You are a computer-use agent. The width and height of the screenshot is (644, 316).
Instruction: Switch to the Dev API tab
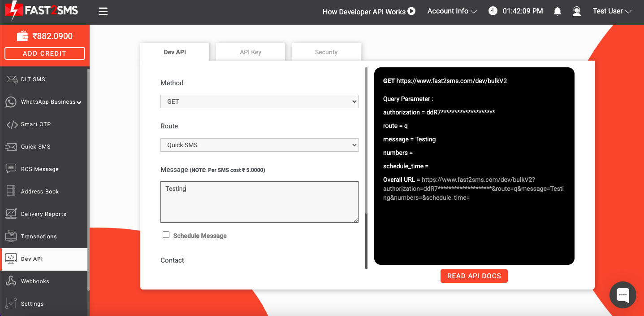pos(175,52)
